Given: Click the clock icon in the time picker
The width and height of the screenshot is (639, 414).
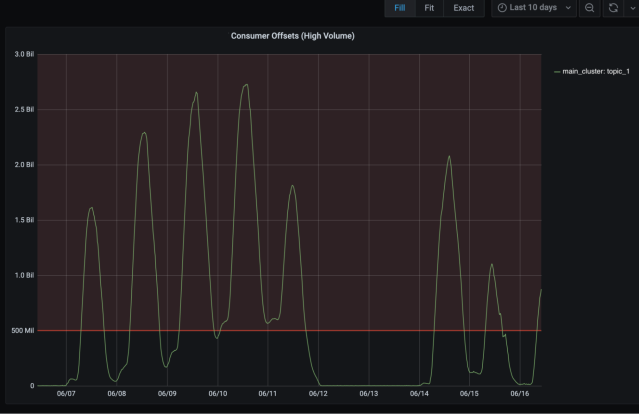Looking at the screenshot, I should tap(502, 8).
